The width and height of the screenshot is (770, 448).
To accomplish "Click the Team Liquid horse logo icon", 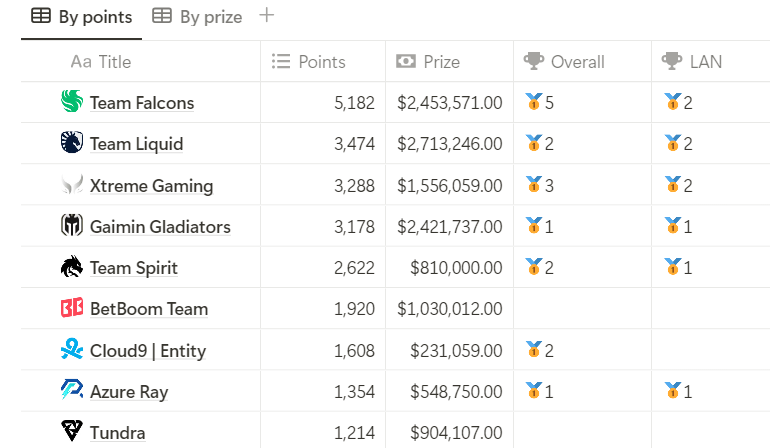I will point(72,142).
